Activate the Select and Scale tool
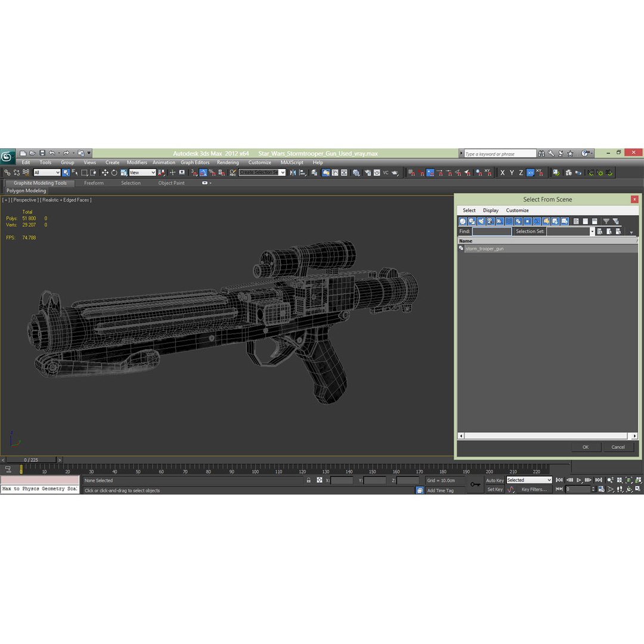This screenshot has height=644, width=644. coord(123,172)
